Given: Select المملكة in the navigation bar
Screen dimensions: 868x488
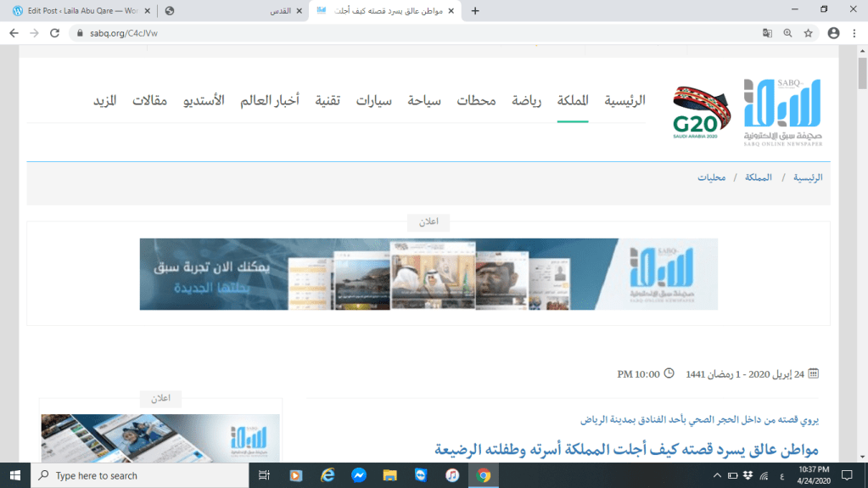Looking at the screenshot, I should 573,101.
